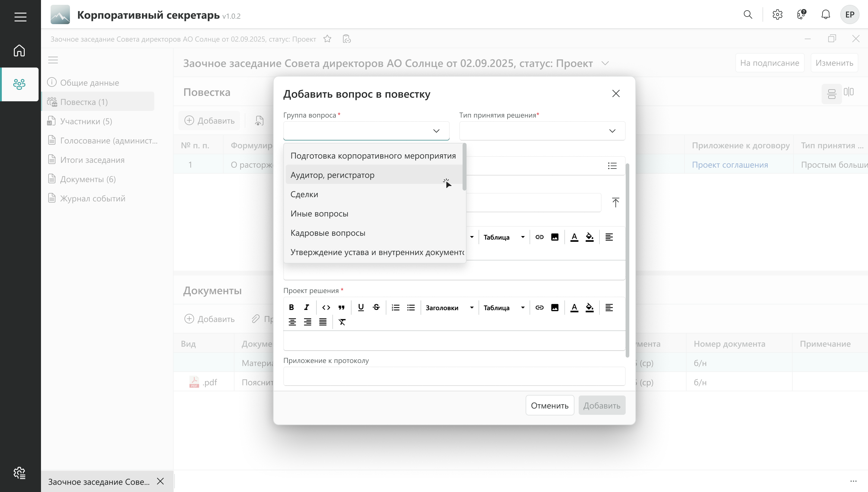Open Участники (5) section in sidebar

tap(86, 121)
